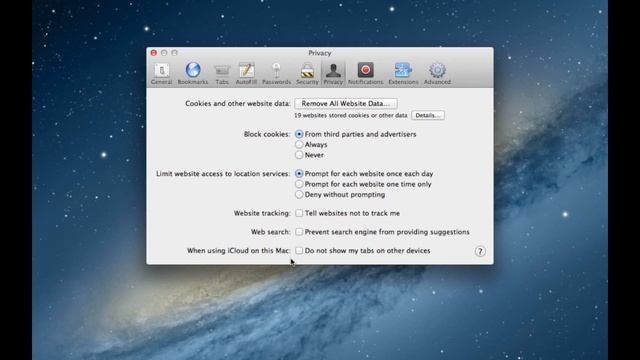
Task: Open the Bookmarks preferences pane
Action: 193,74
